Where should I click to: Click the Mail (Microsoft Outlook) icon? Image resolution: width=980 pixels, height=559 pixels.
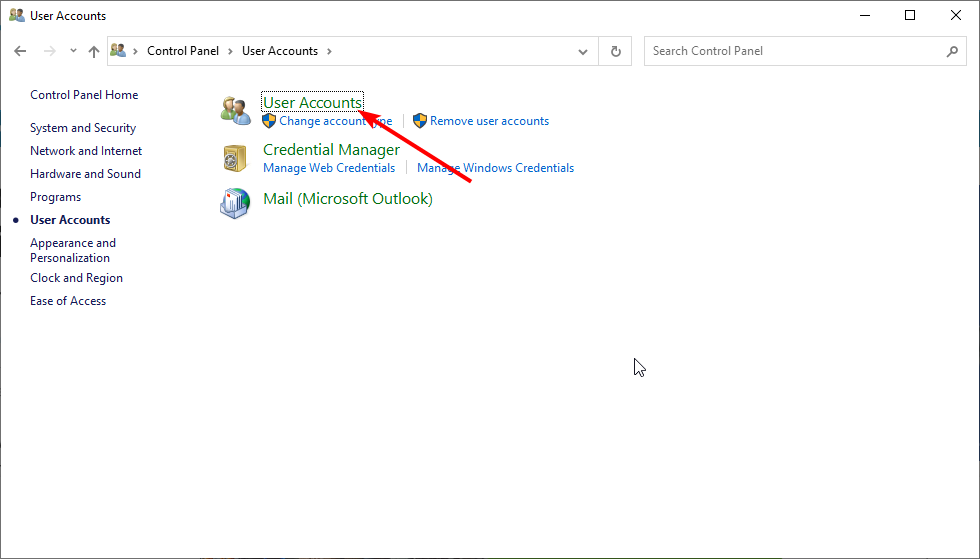(236, 203)
